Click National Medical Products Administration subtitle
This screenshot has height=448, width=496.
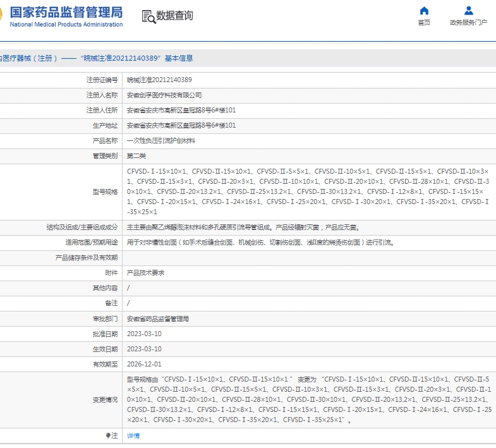coord(66,25)
